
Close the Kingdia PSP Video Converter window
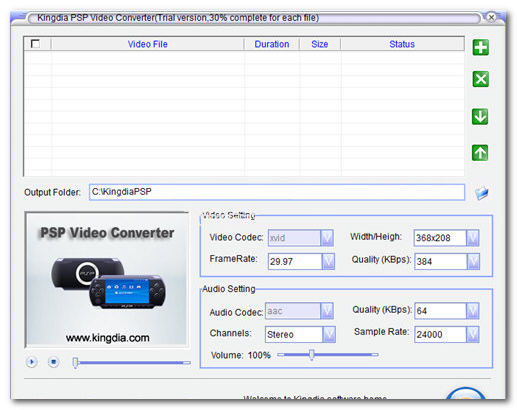pyautogui.click(x=491, y=17)
